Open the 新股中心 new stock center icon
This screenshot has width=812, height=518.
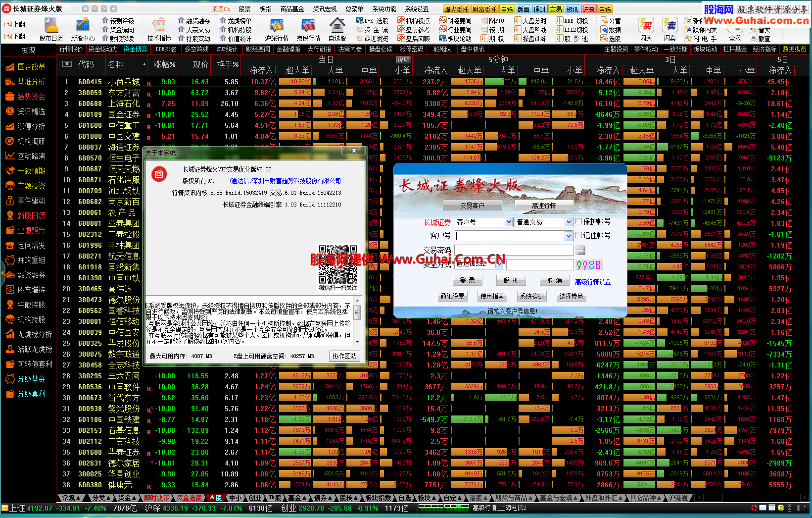(83, 29)
